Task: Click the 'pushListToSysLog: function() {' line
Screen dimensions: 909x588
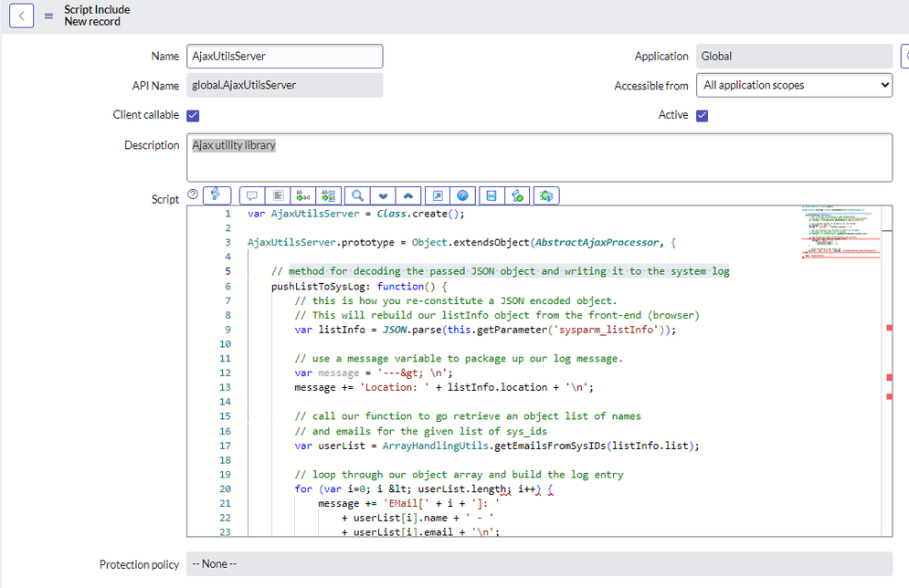Action: click(x=359, y=286)
